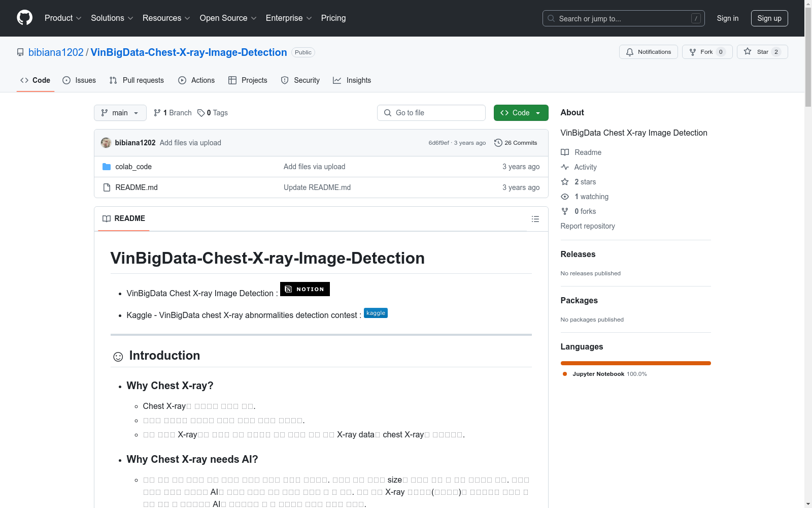The image size is (812, 508).
Task: Click the Actions play icon
Action: tap(182, 80)
